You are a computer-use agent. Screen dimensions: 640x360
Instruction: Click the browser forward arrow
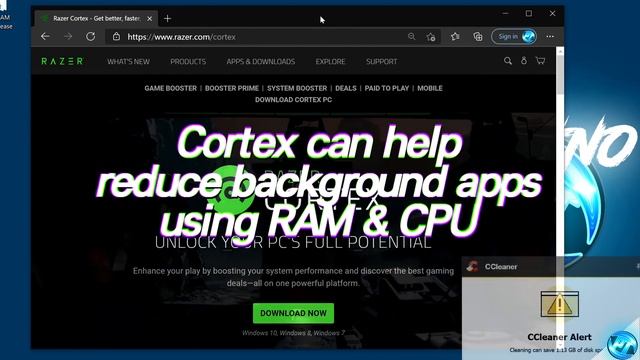click(68, 36)
